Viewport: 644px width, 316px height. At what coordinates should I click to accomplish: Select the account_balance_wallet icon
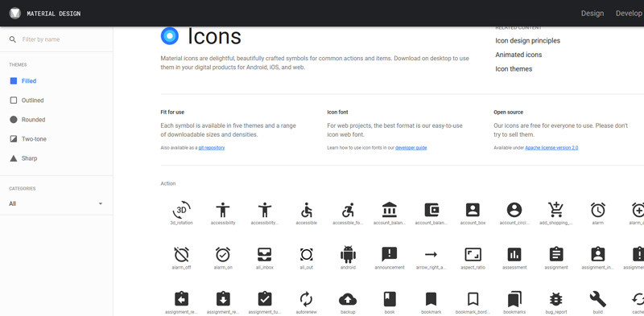[x=431, y=210]
